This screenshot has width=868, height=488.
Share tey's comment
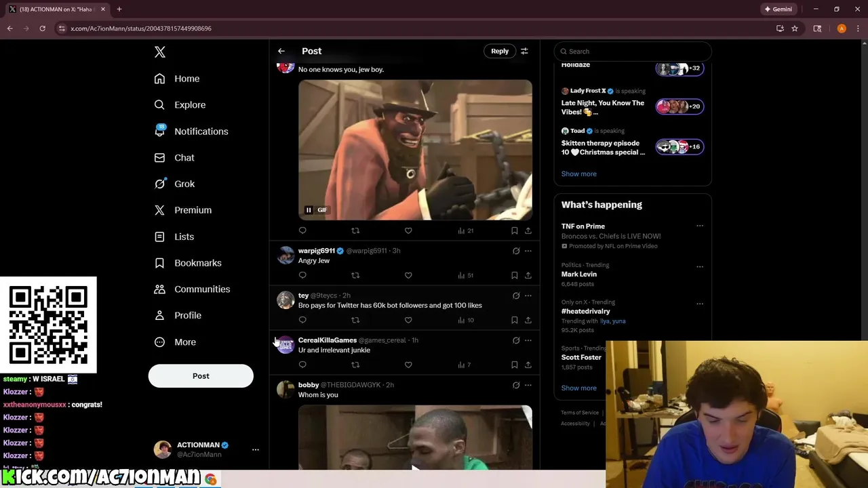click(528, 320)
